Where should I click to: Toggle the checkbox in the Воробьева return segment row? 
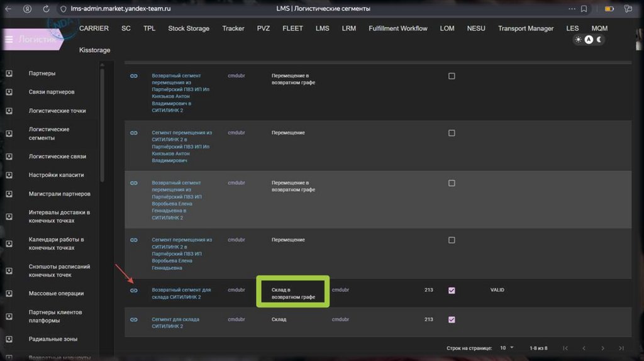(452, 183)
